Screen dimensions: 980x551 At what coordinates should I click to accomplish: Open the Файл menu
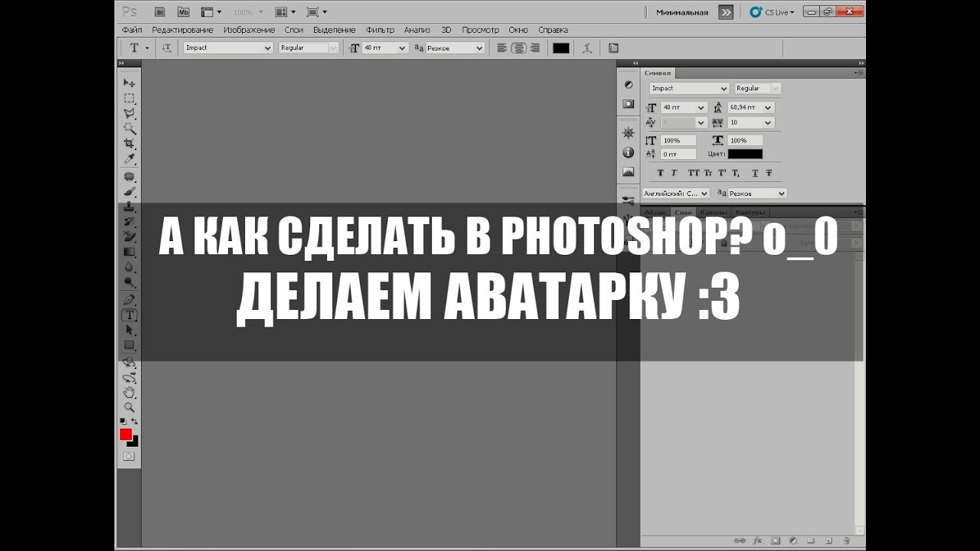132,30
